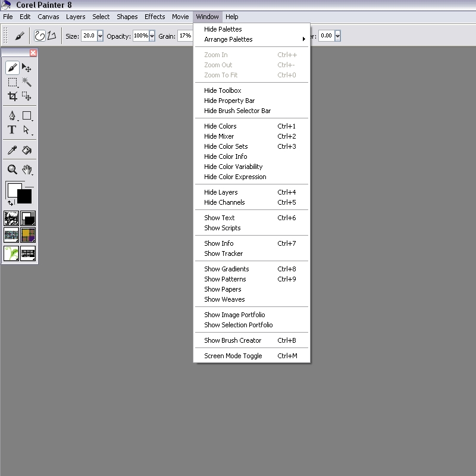Choose Hide Mixer
This screenshot has height=476, width=476.
(251, 136)
